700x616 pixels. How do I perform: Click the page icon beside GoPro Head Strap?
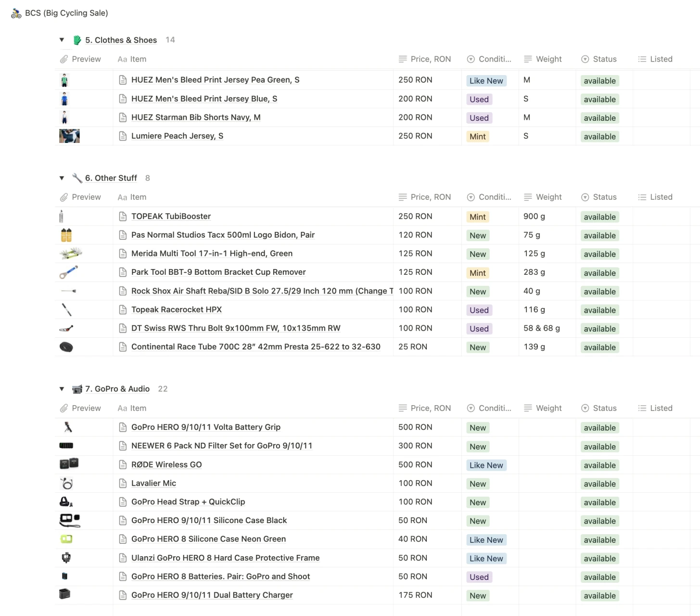pos(123,502)
